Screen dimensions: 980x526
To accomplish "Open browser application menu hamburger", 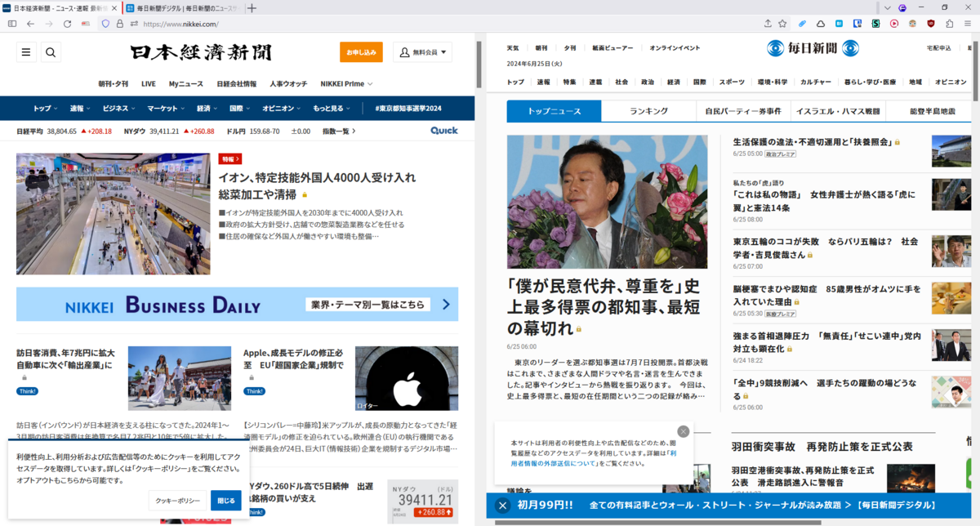I will 968,24.
